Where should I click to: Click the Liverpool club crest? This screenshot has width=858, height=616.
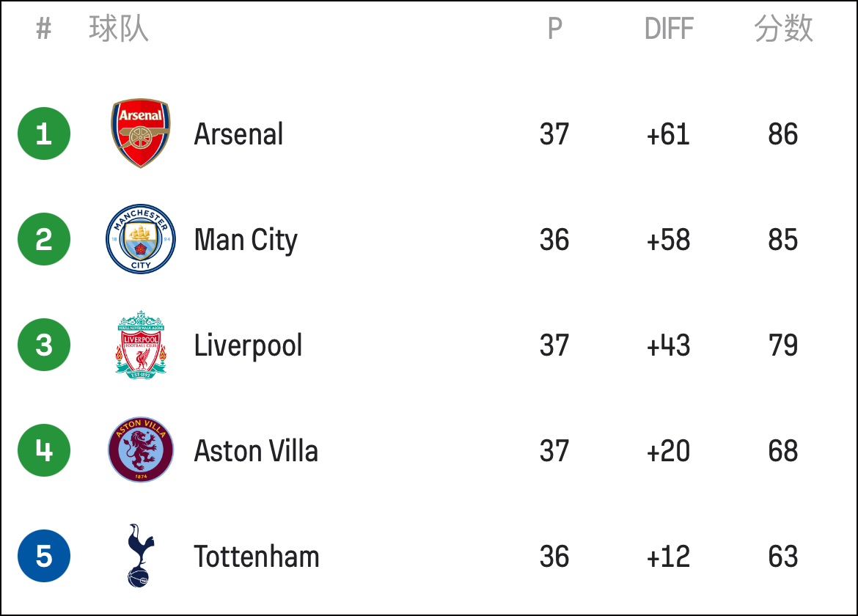click(x=141, y=345)
